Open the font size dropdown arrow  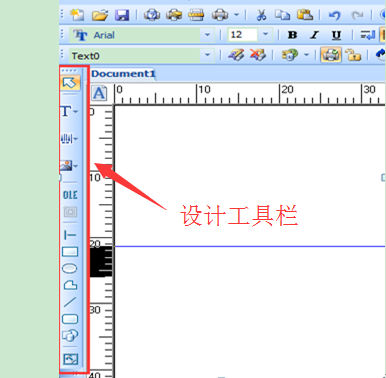pos(265,34)
